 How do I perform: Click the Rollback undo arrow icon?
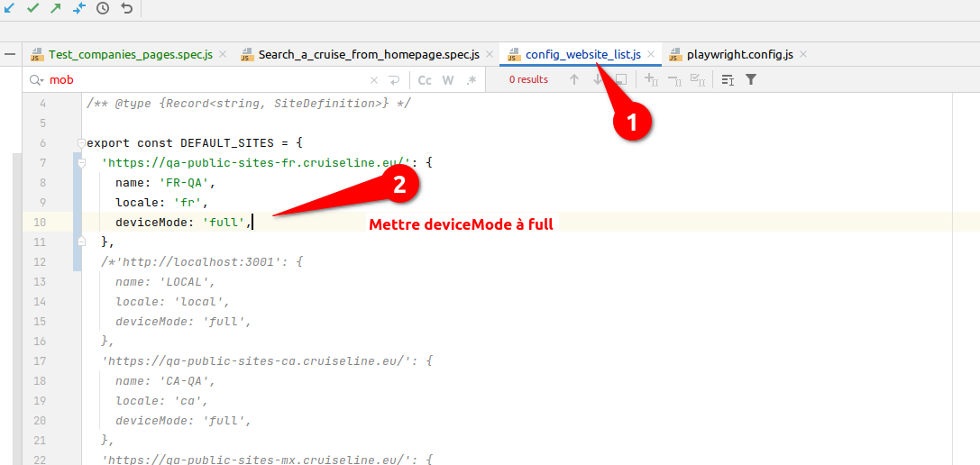[126, 8]
